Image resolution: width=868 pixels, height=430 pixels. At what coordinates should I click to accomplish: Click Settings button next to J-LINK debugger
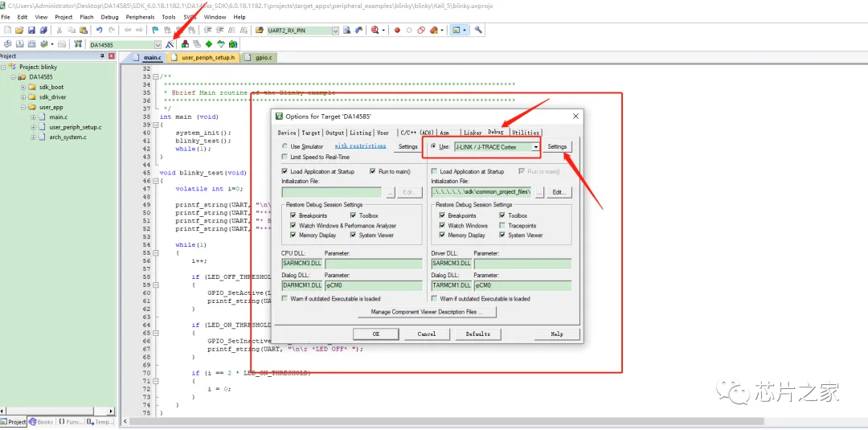557,147
